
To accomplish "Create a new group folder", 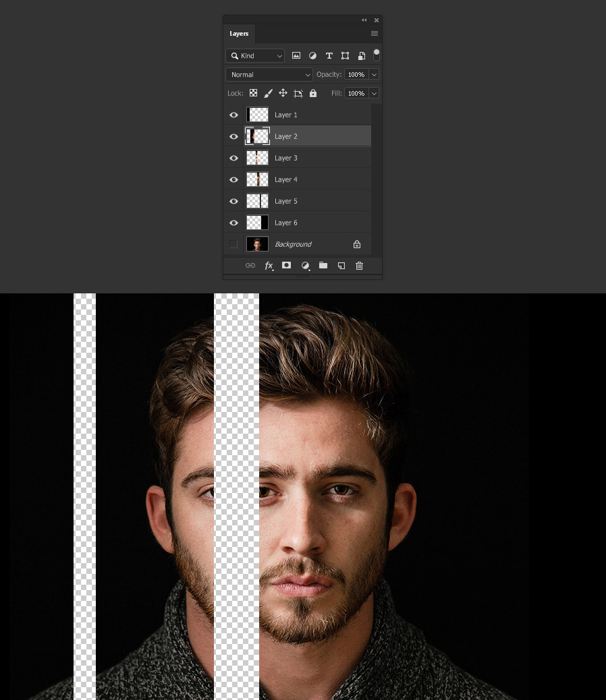I will 323,265.
